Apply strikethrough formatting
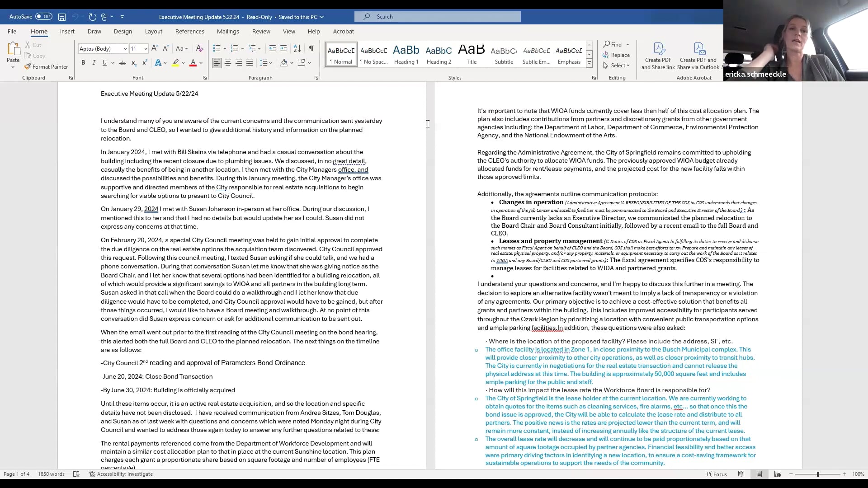Screen dimensions: 868x488 [x=122, y=63]
